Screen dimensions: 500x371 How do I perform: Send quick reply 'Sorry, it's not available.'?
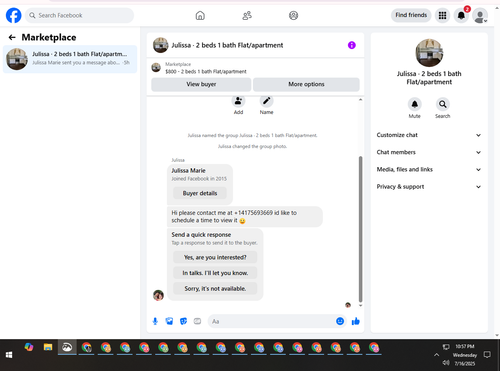click(x=215, y=289)
